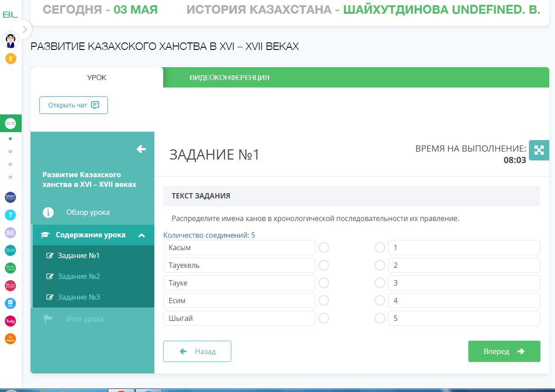Click the BL logo icon
The image size is (555, 392).
10,15
